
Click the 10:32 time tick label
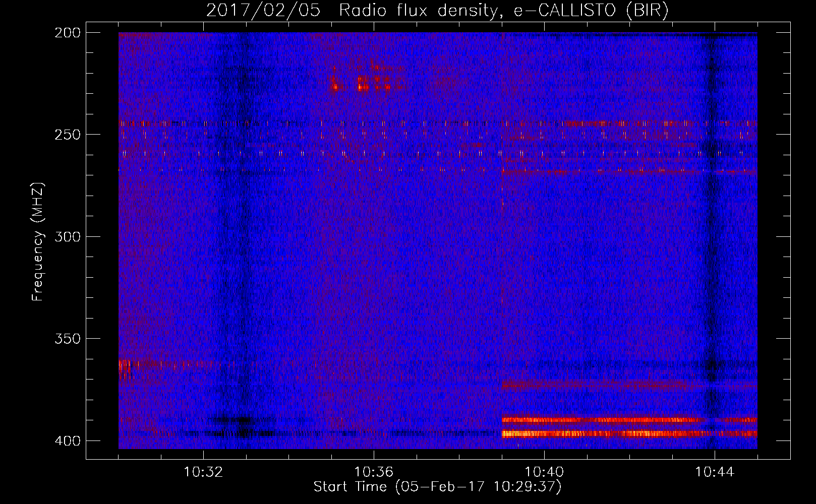[x=203, y=472]
